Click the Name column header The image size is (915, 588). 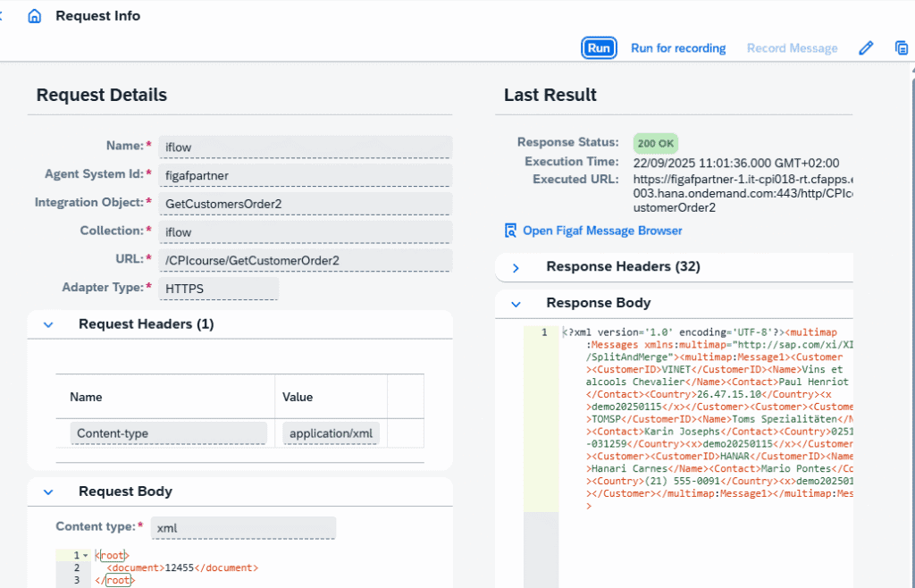pyautogui.click(x=86, y=397)
